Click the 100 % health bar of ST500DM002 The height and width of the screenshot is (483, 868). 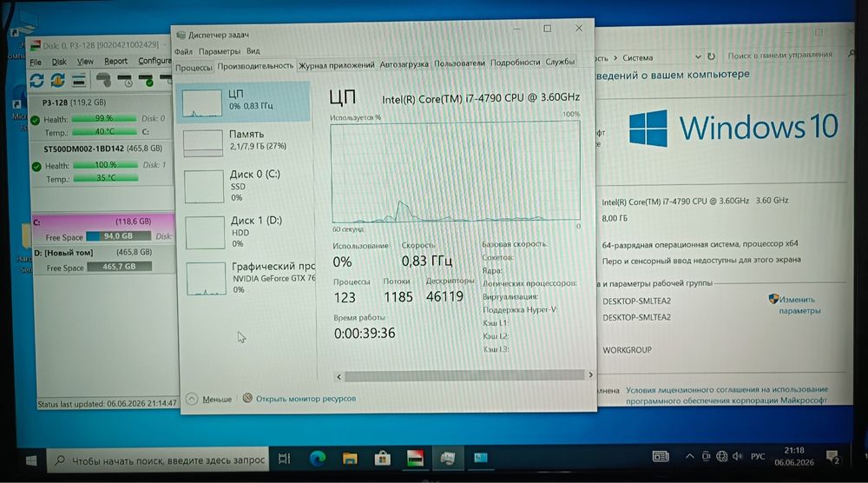pos(105,164)
